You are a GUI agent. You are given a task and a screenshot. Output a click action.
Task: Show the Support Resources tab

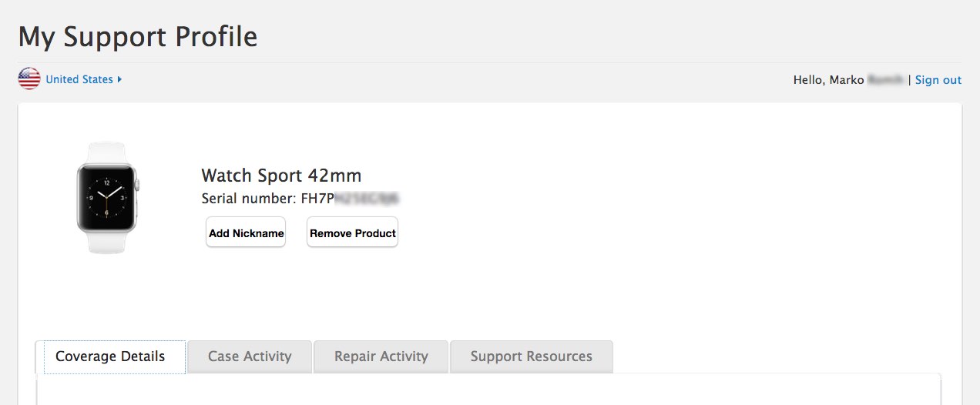(x=531, y=356)
